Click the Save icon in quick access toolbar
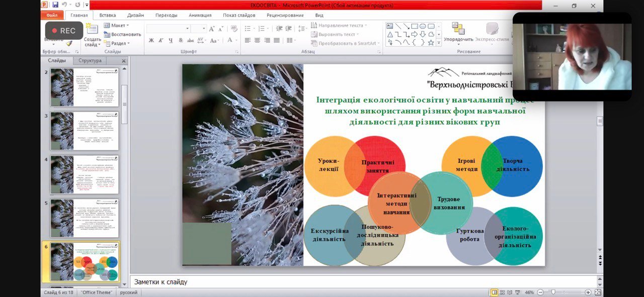Viewport: 644px width, 297px height. tap(55, 5)
